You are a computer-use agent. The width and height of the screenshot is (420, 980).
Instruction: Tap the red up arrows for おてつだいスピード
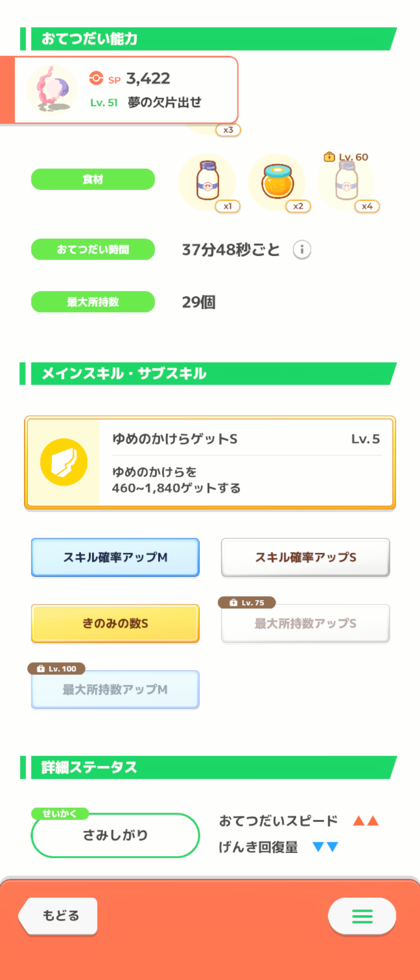(x=366, y=821)
